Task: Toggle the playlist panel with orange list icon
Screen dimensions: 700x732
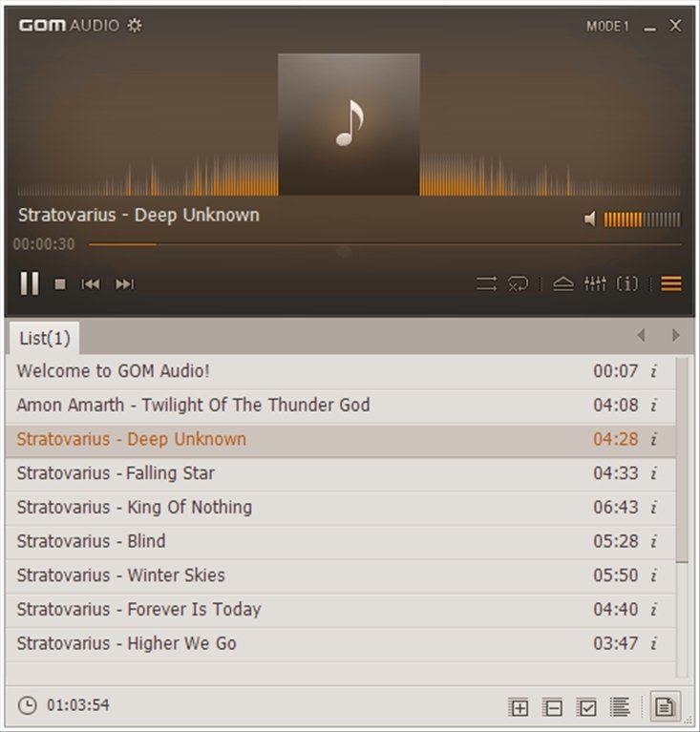Action: click(671, 283)
